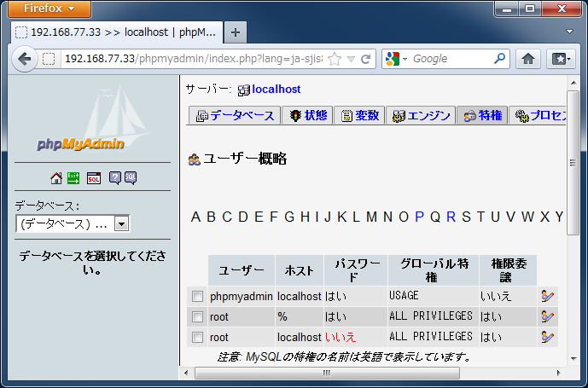Switch to the エンジン tab
588x388 pixels.
[421, 115]
